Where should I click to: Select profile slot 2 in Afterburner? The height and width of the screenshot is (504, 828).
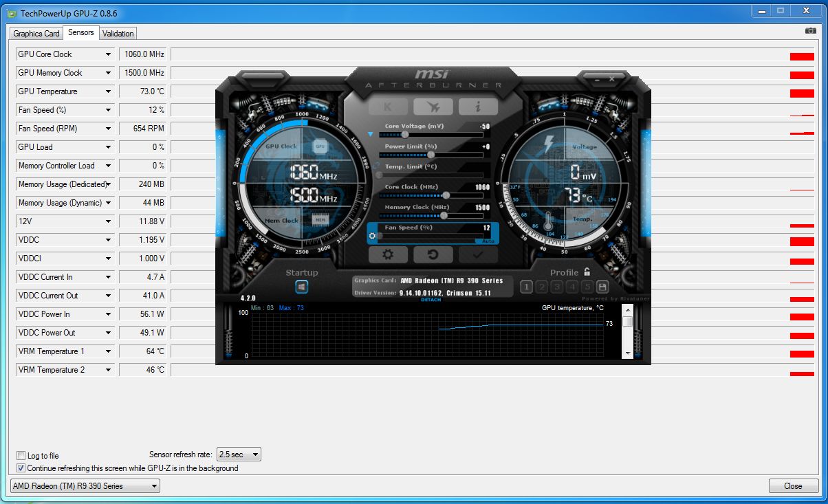541,287
